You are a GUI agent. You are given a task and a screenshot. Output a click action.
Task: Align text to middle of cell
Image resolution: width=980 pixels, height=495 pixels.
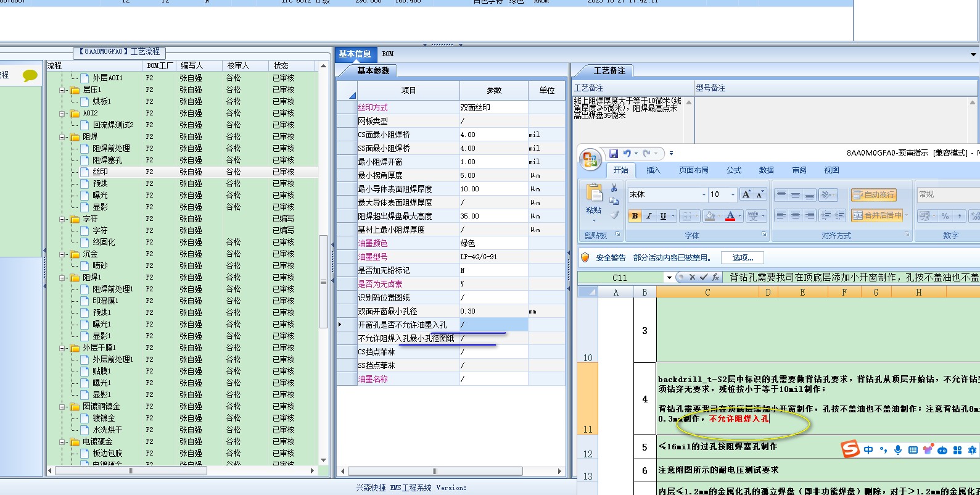795,194
